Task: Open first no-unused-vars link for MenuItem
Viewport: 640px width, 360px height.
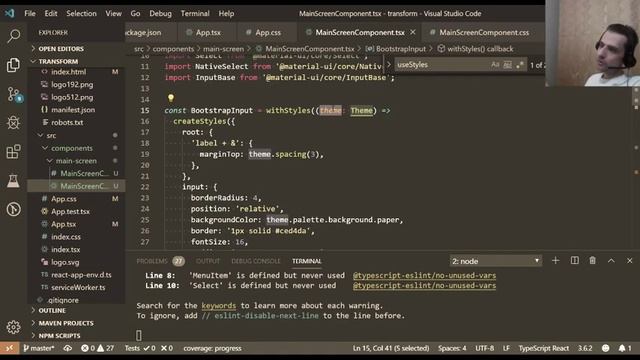Action: pyautogui.click(x=424, y=275)
